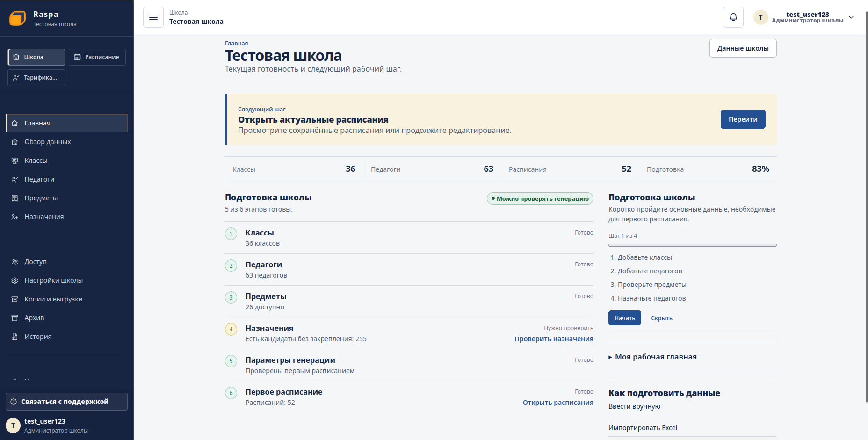The image size is (868, 440).
Task: Click the step 4 Назначения number badge
Action: 231,329
